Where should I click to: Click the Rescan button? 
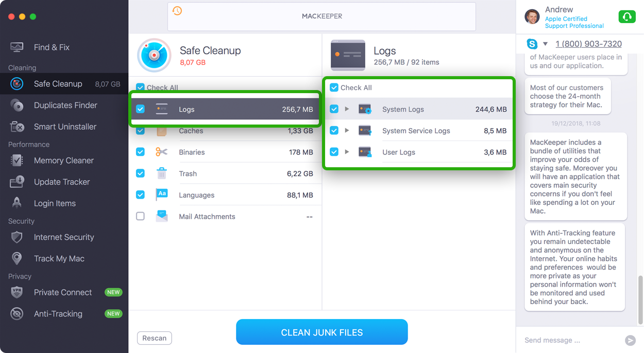155,338
